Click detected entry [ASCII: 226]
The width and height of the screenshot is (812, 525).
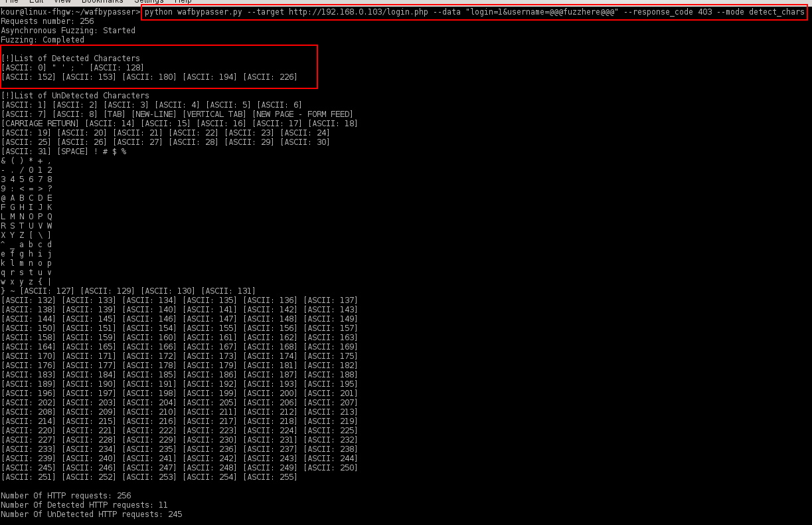(x=270, y=77)
